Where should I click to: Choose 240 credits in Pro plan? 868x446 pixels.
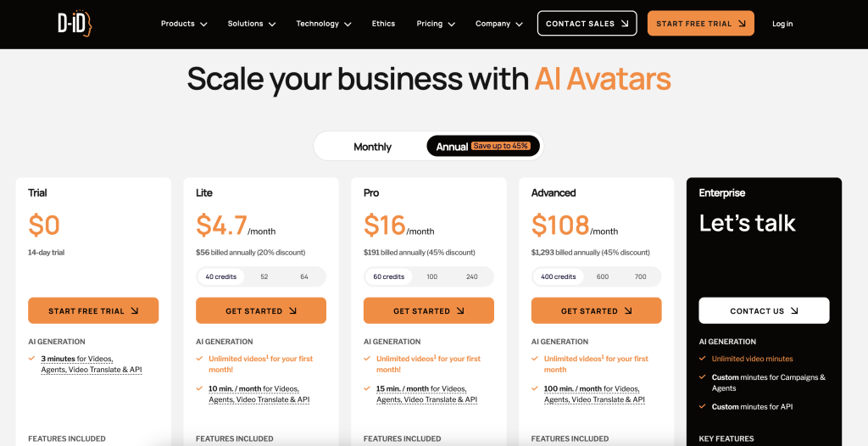(x=471, y=276)
